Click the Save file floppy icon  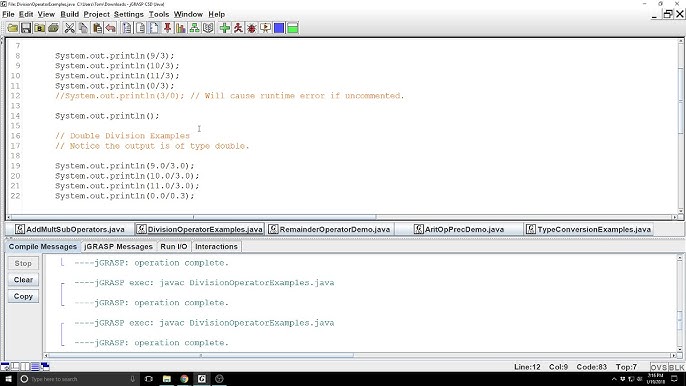26,28
